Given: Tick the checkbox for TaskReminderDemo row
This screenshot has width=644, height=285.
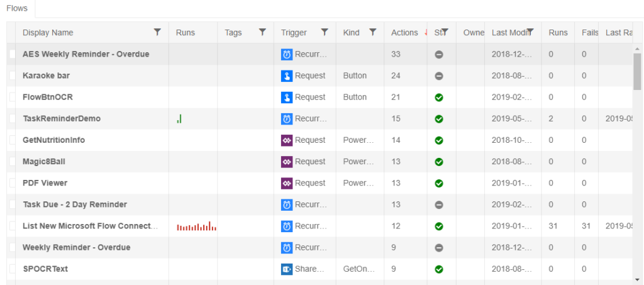Looking at the screenshot, I should tap(12, 118).
